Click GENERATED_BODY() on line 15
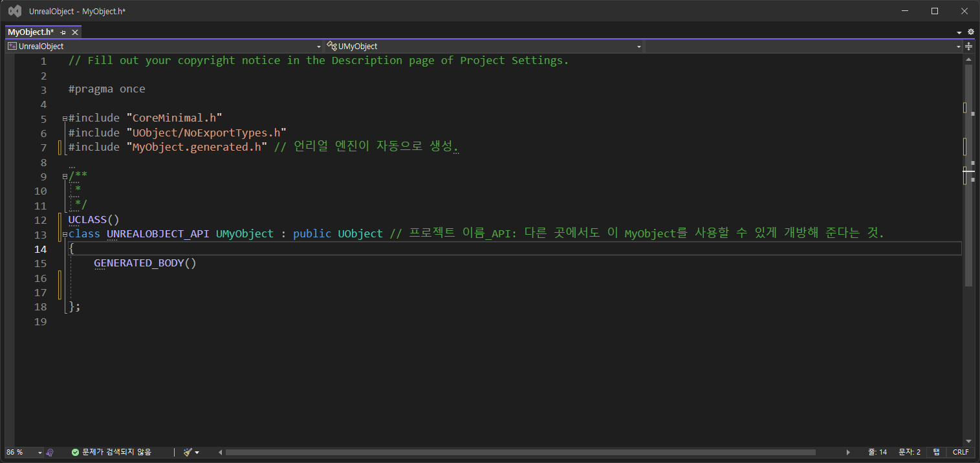 click(145, 263)
